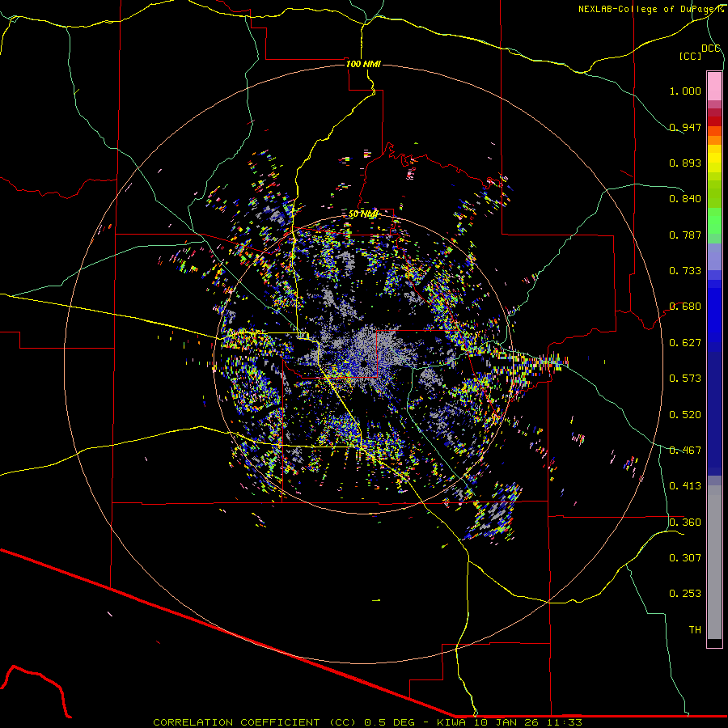Click the 50 NMI range ring label
This screenshot has width=728, height=728.
pos(363,214)
